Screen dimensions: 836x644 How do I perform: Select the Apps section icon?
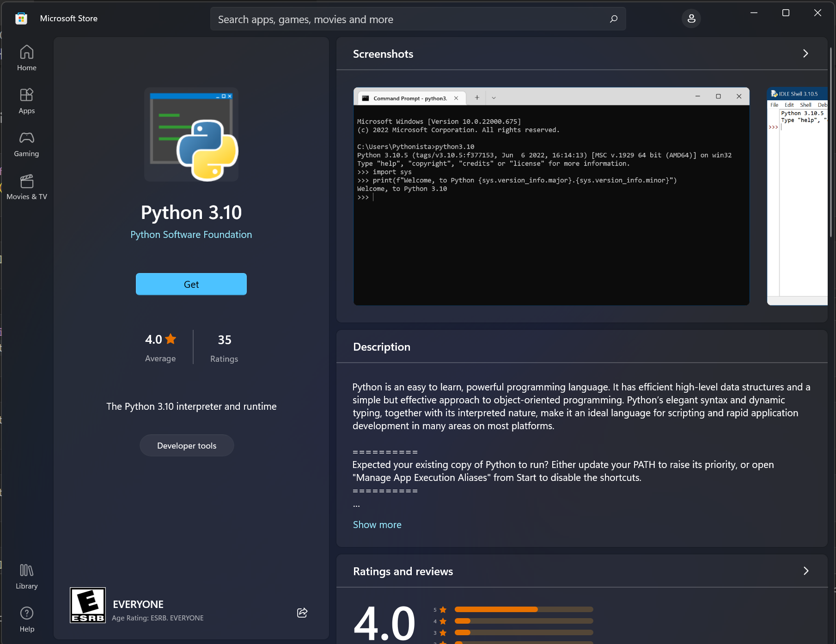pyautogui.click(x=26, y=100)
